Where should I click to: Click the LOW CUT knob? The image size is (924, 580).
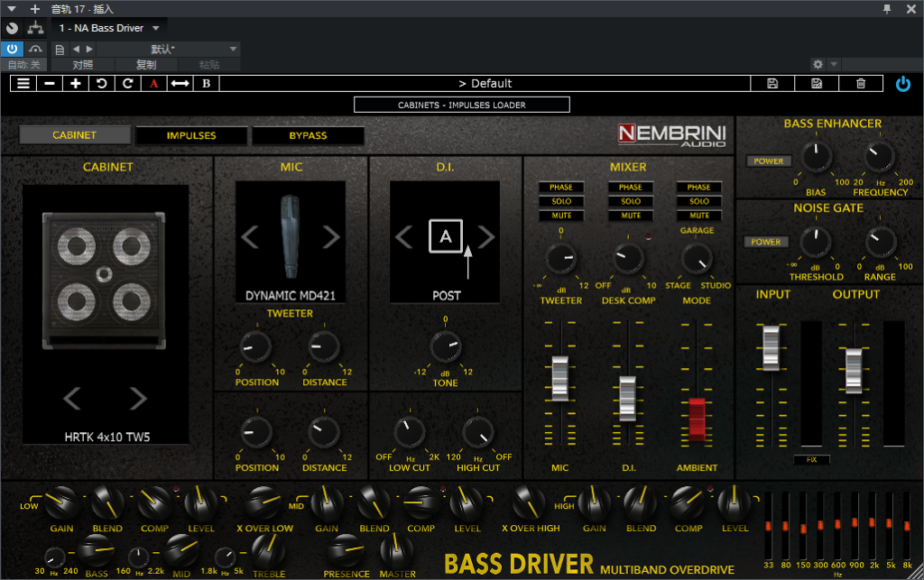pyautogui.click(x=410, y=431)
